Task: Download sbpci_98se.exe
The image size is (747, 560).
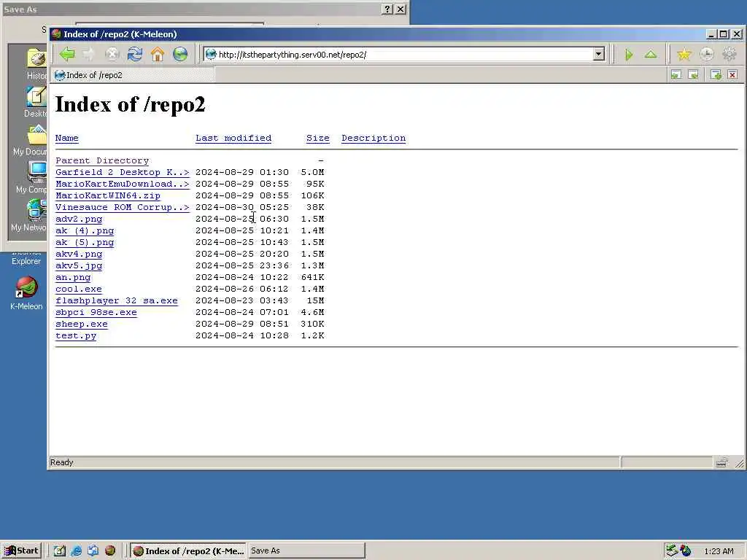Action: point(96,312)
